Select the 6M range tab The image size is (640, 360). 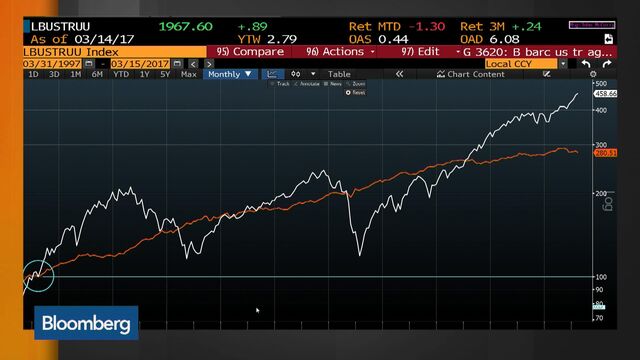coord(97,74)
